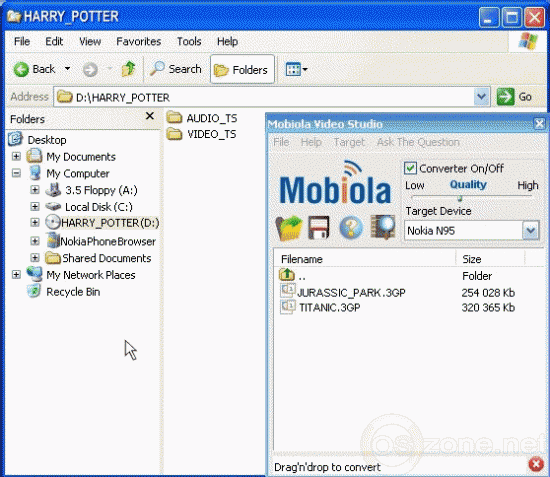Screen dimensions: 550x477
Task: Open the Back button history dropdown arrow
Action: (67, 69)
